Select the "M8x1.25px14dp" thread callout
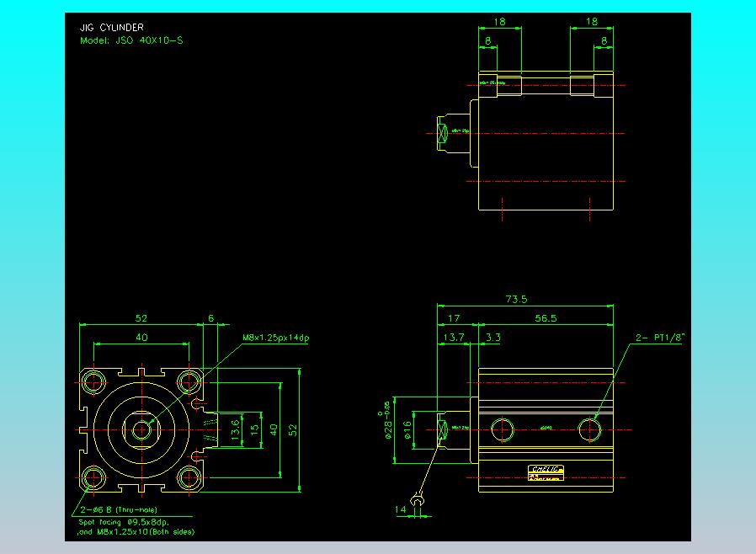 coord(276,338)
